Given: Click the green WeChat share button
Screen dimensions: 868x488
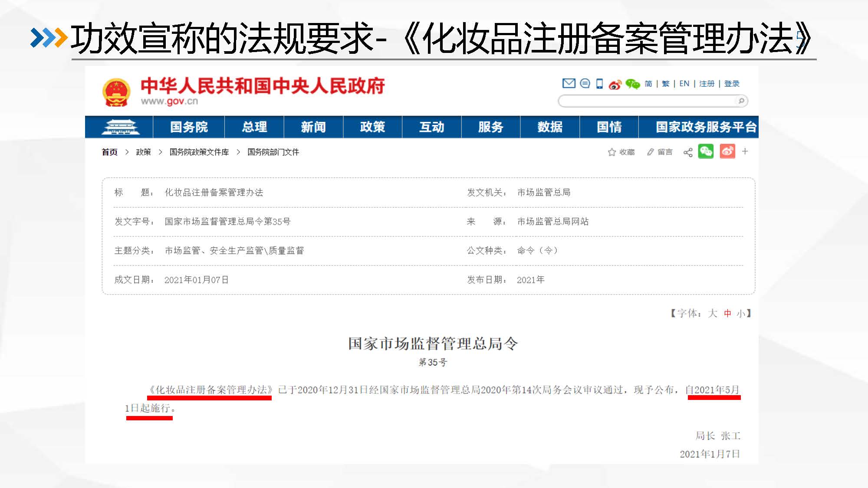Looking at the screenshot, I should tap(706, 151).
